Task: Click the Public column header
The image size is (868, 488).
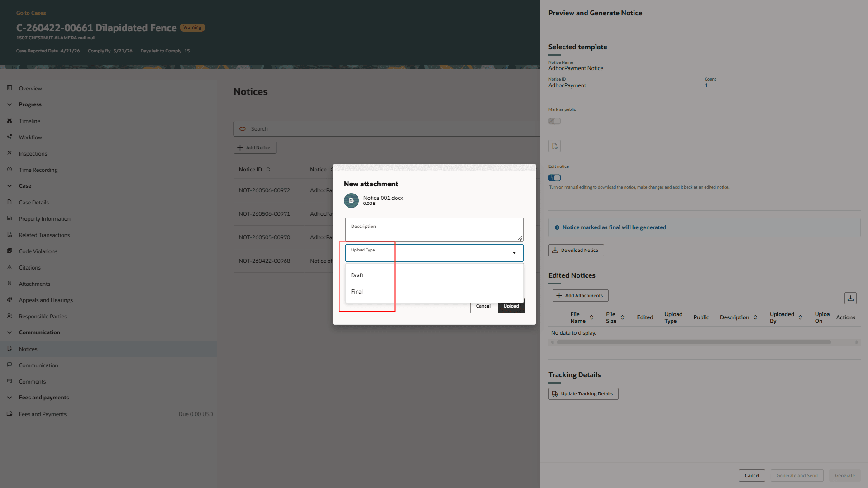Action: click(x=701, y=317)
